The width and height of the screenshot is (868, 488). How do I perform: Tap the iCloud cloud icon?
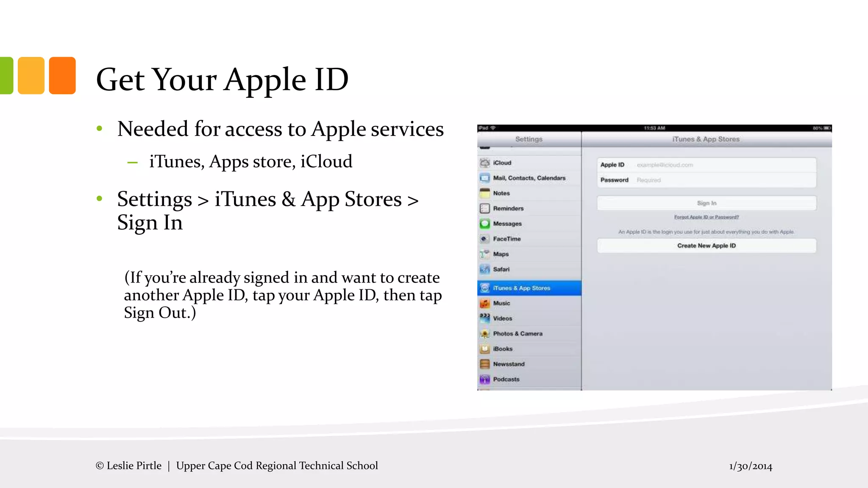coord(485,163)
